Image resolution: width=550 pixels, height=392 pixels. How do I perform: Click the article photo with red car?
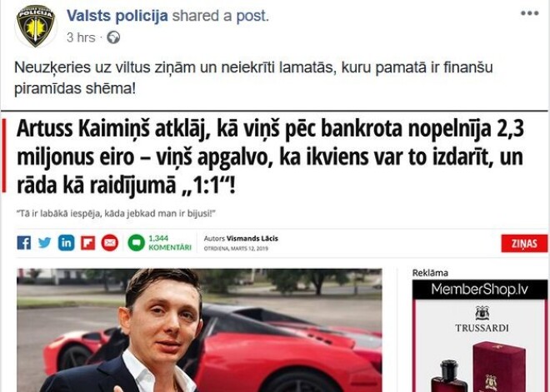coord(200,330)
